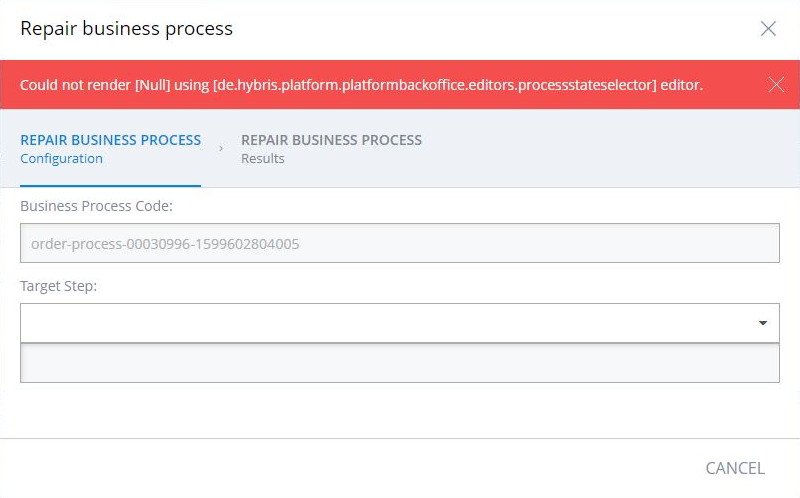This screenshot has height=498, width=800.
Task: Click the order-process-00030996 code text
Action: pyautogui.click(x=165, y=244)
